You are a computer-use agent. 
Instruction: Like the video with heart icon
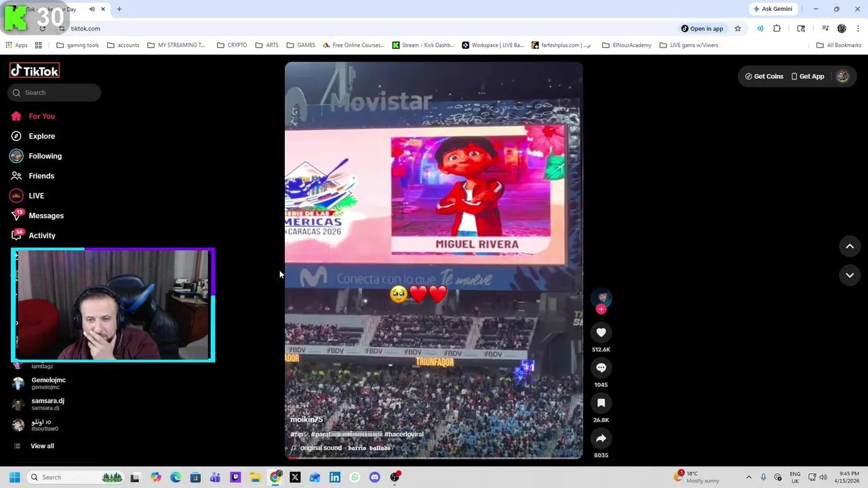[x=601, y=332]
